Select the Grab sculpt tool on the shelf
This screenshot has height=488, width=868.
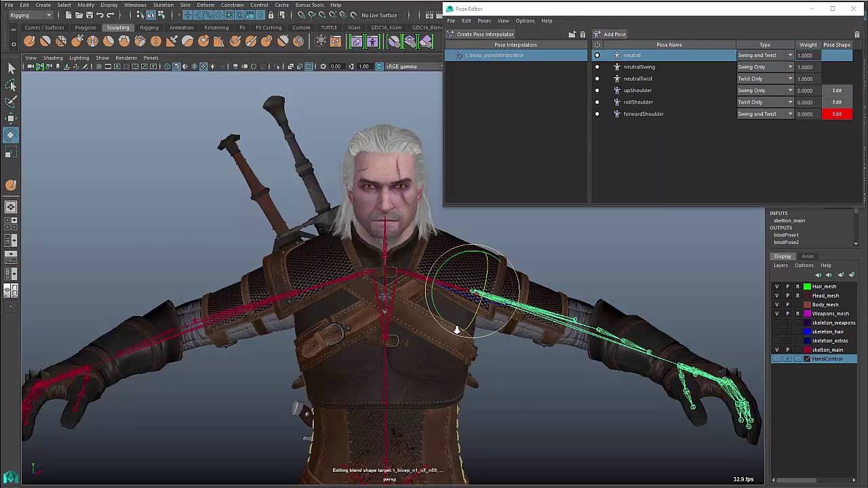point(77,41)
